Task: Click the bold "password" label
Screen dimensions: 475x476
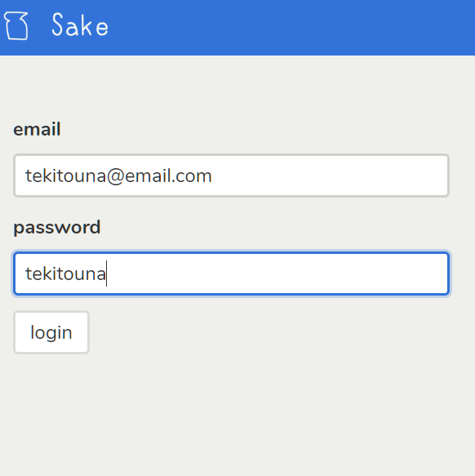Action: 57,228
